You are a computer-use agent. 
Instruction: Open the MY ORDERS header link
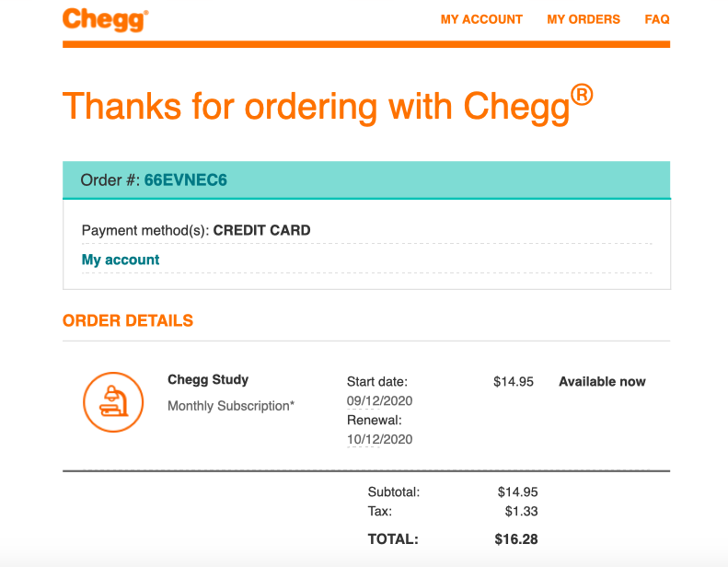point(584,19)
